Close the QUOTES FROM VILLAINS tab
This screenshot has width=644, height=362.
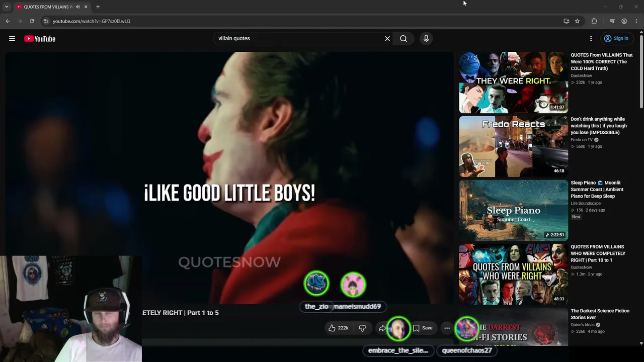coord(86,7)
